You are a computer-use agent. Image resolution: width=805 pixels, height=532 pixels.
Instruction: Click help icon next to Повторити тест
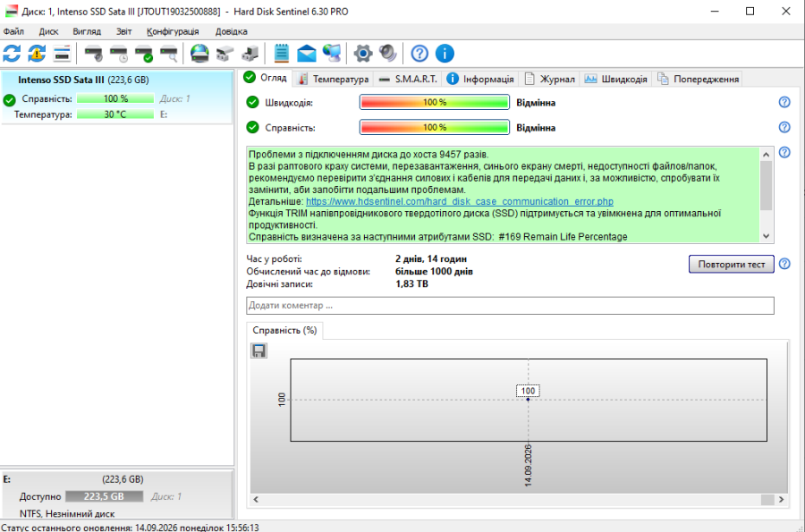point(784,264)
